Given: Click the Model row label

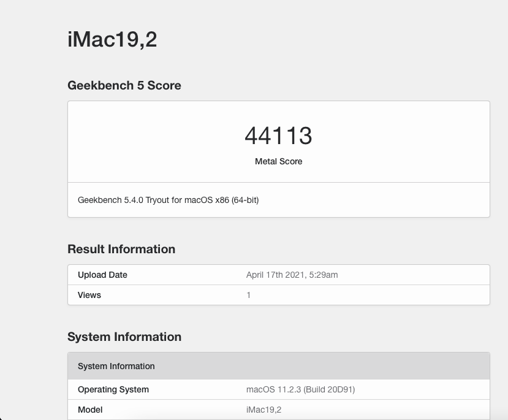Looking at the screenshot, I should [90, 410].
